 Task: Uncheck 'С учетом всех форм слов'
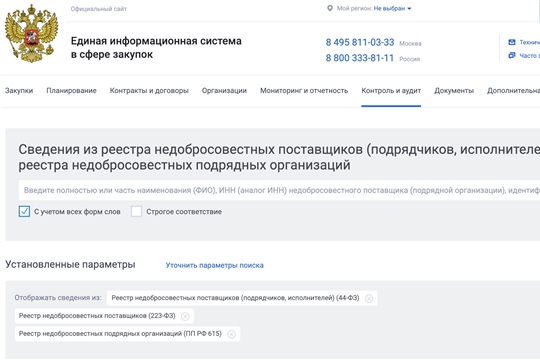tap(24, 212)
